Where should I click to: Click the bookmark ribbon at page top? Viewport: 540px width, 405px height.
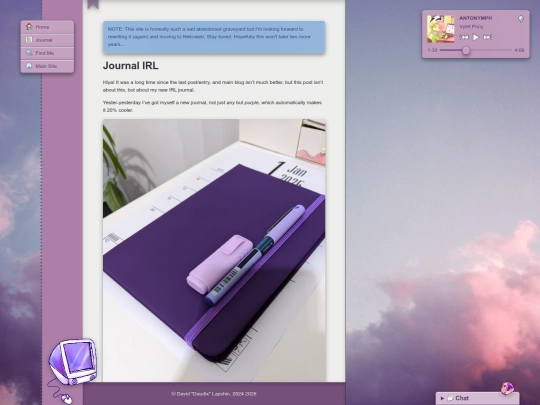point(93,4)
